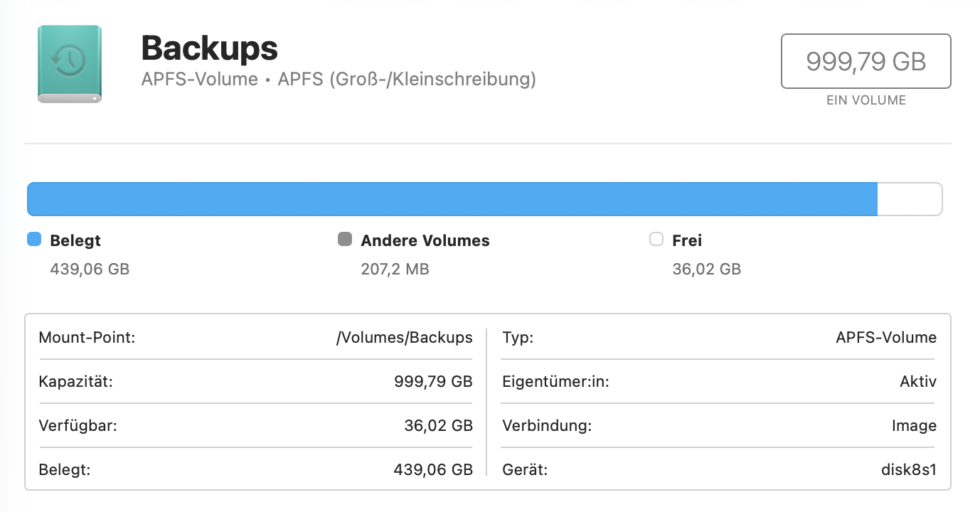Screen dimensions: 980x512
Task: Select the Mount-Point path /Volumes/Backups
Action: click(404, 338)
